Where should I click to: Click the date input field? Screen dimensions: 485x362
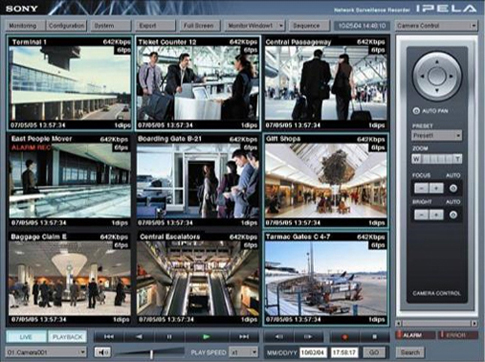tap(313, 352)
